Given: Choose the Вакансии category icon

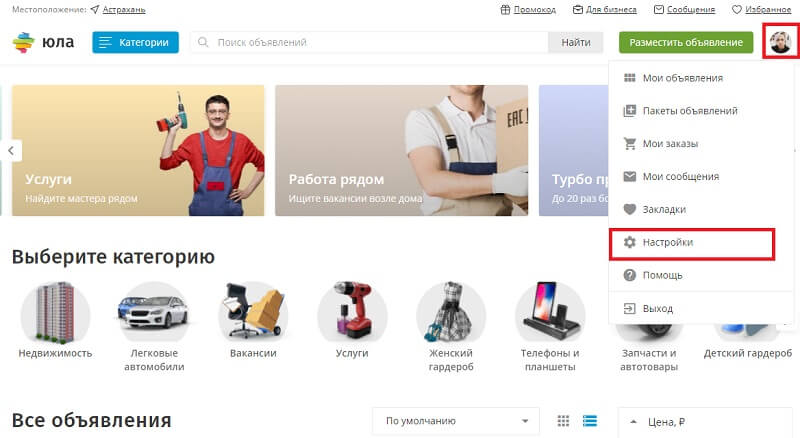Looking at the screenshot, I should (x=253, y=312).
